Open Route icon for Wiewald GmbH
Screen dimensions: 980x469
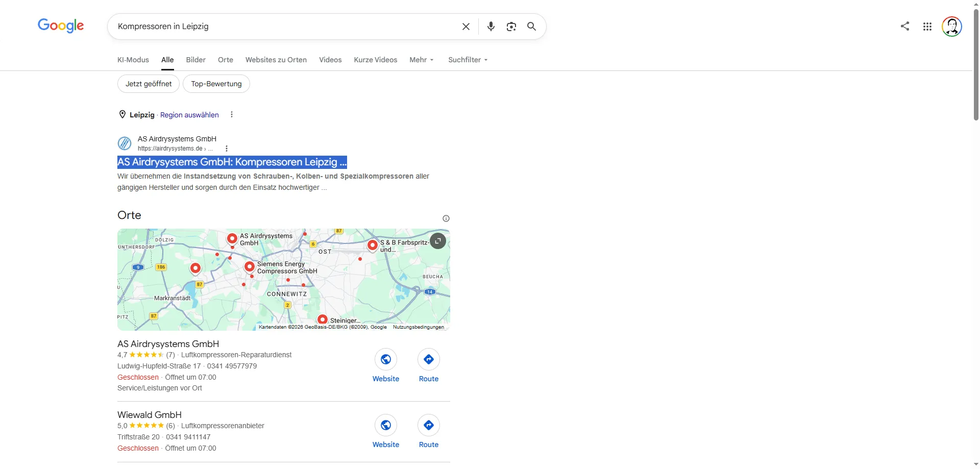(x=429, y=425)
